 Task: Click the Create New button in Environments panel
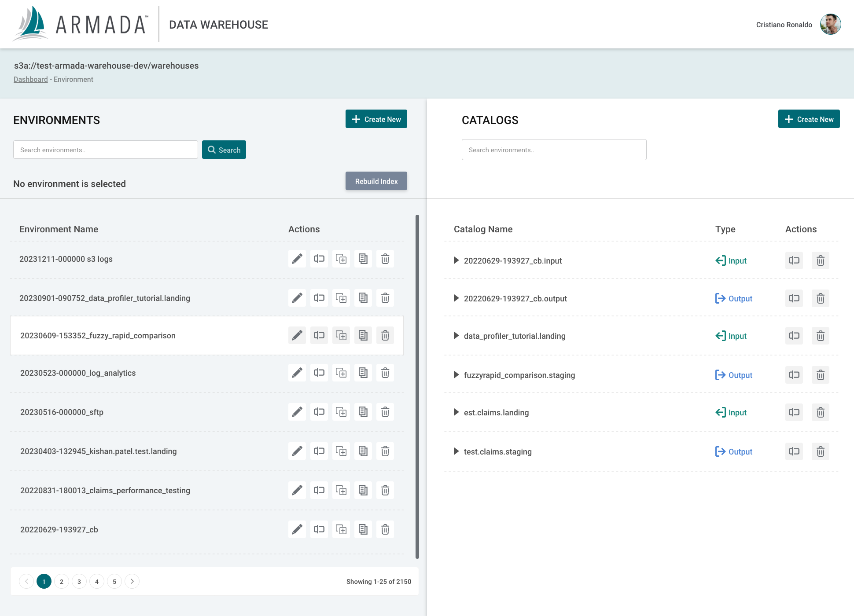377,119
